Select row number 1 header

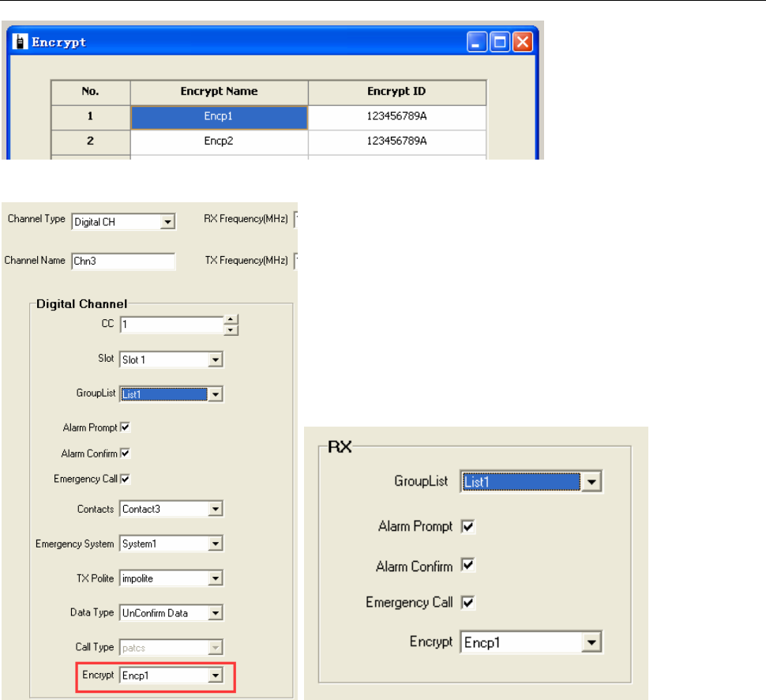pos(90,117)
